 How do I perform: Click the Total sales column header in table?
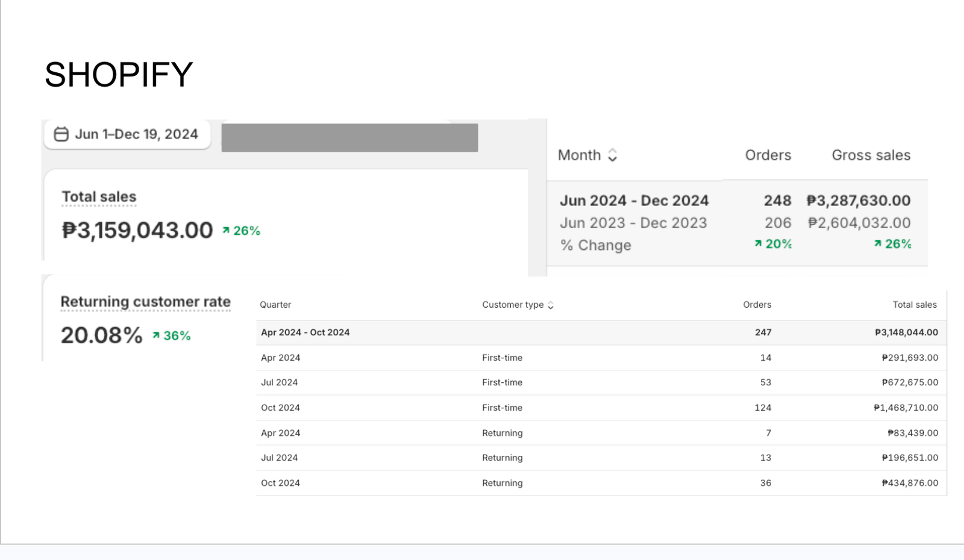pos(915,305)
